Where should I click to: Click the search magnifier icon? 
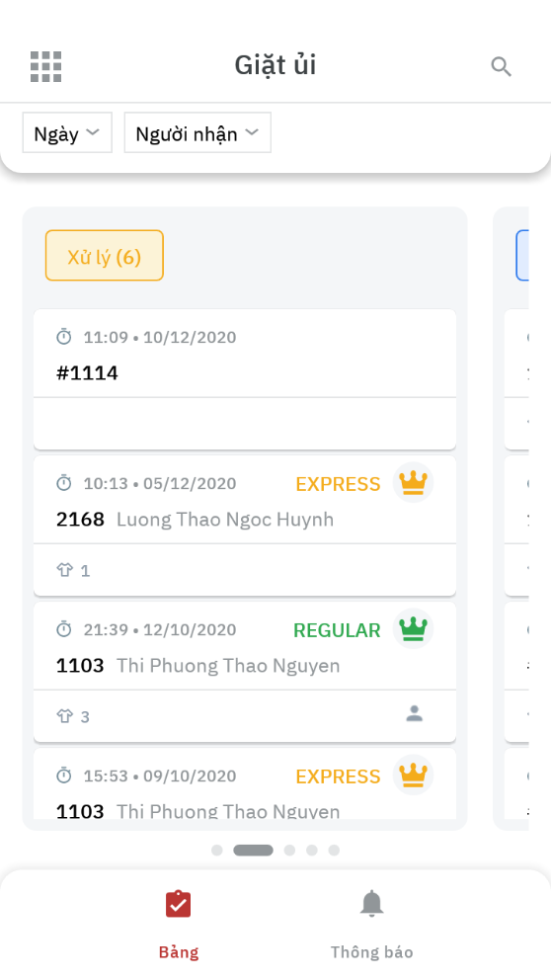501,66
